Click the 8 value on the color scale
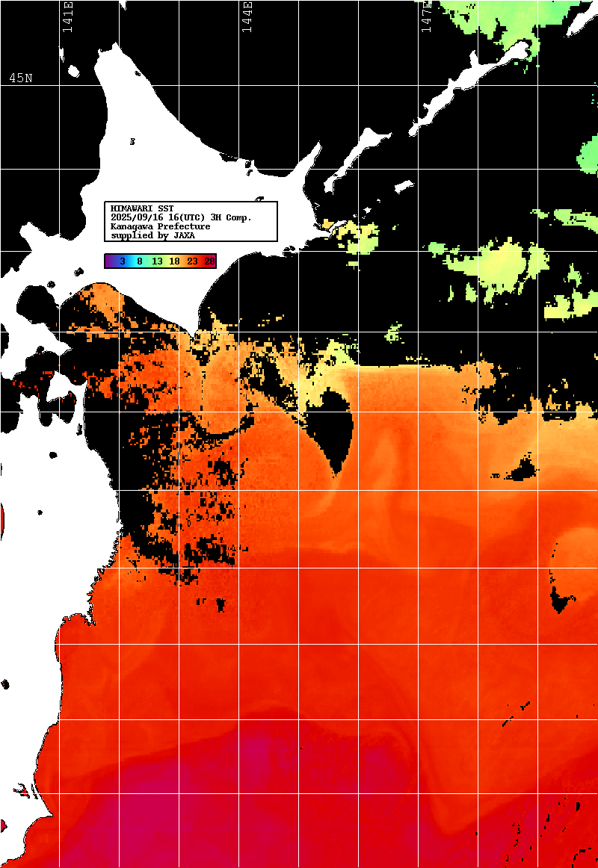 (x=139, y=261)
